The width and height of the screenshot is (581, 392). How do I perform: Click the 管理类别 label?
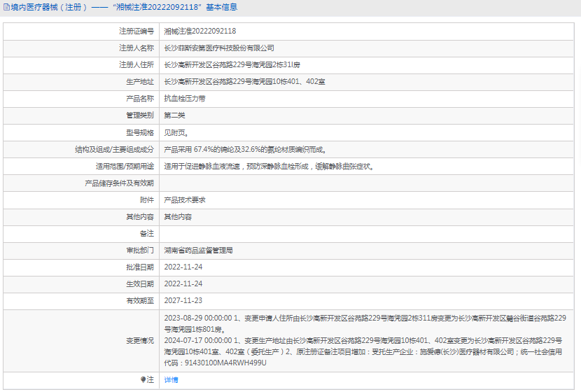140,115
